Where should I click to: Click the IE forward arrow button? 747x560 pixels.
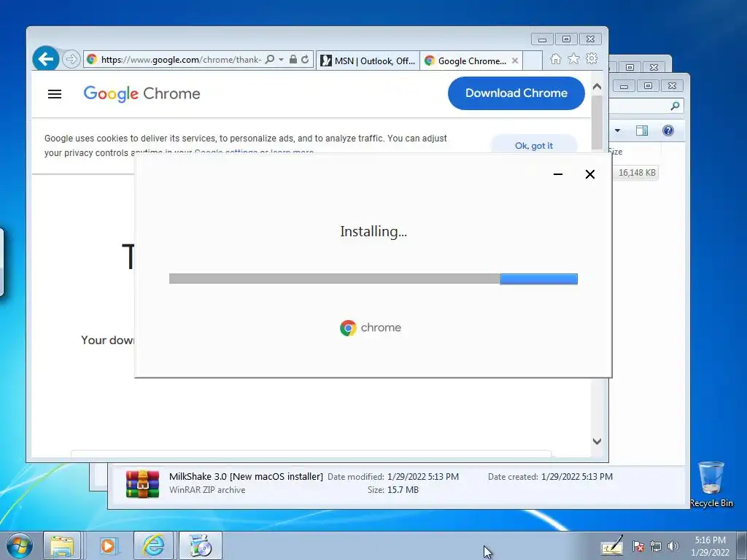(71, 59)
